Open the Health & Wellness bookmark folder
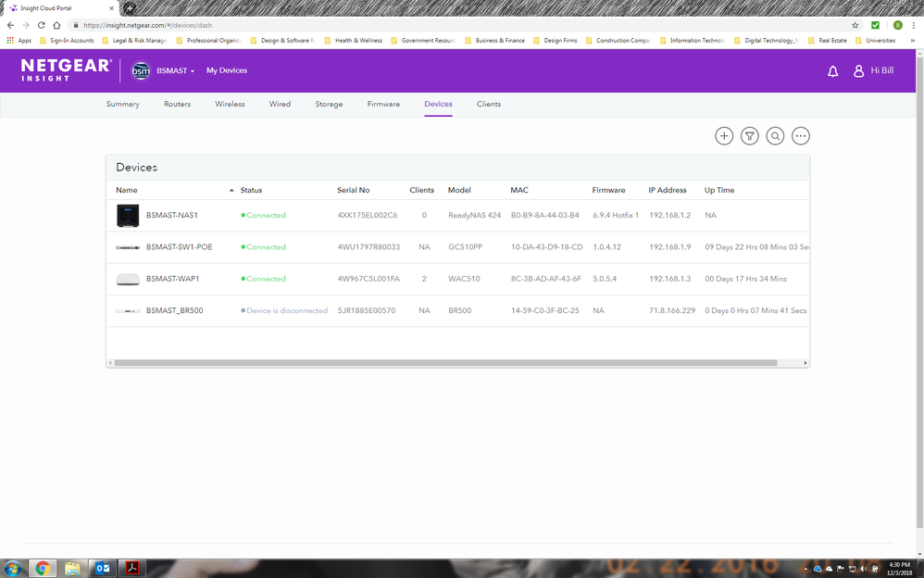Viewport: 924px width, 578px height. click(354, 41)
